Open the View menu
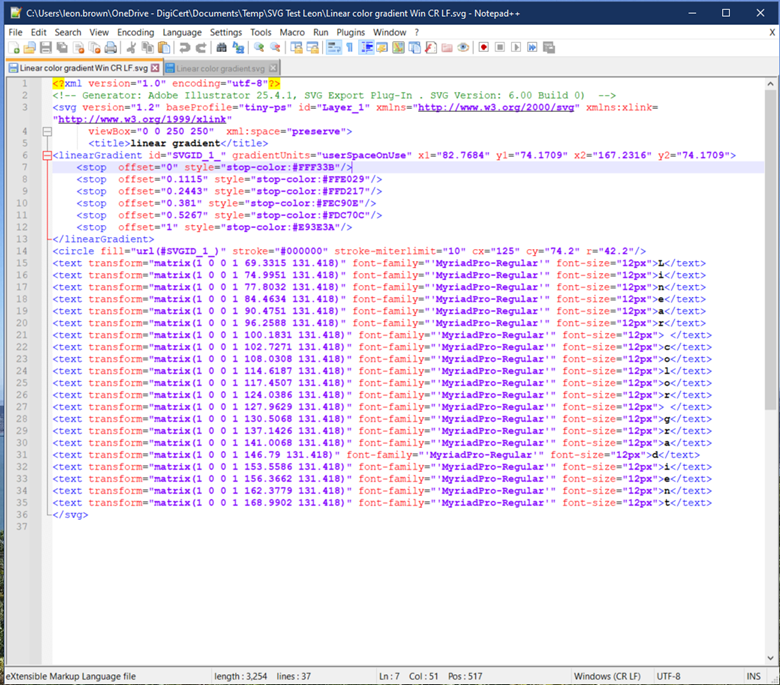Image resolution: width=780 pixels, height=685 pixels. (98, 32)
